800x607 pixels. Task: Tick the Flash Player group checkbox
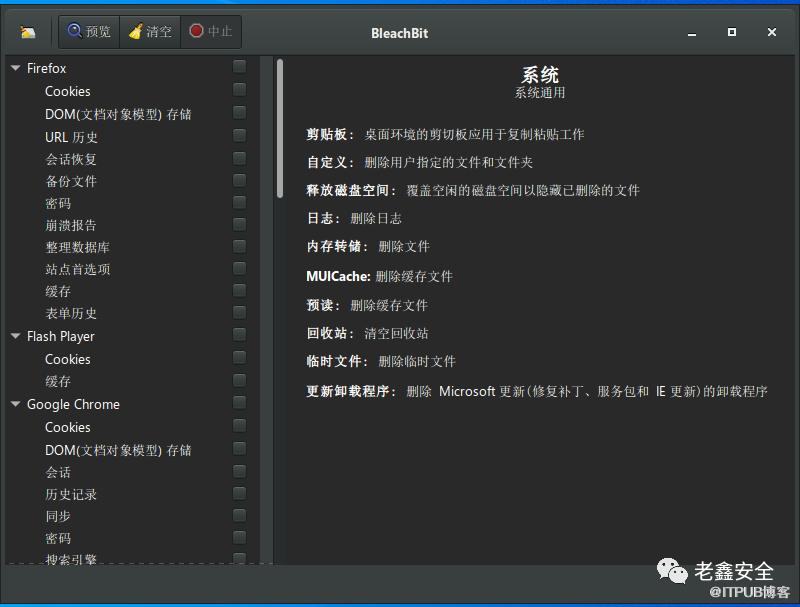coord(239,335)
